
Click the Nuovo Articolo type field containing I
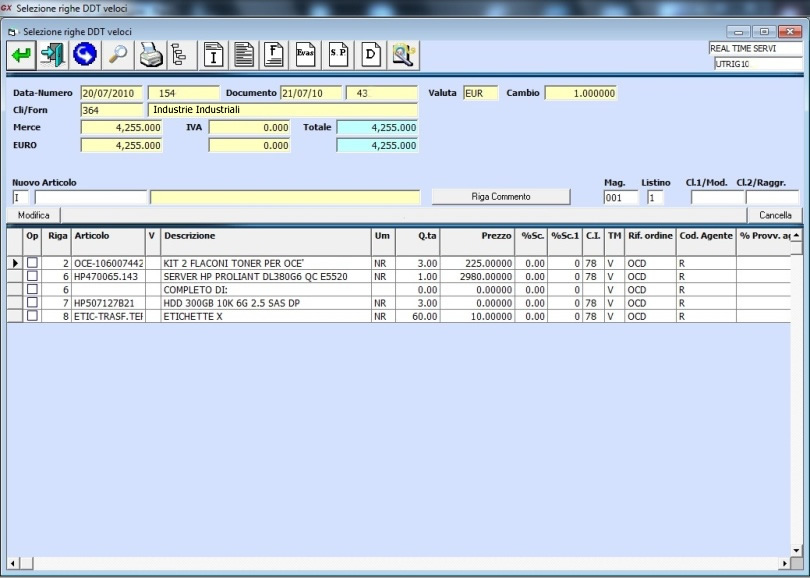(21, 197)
